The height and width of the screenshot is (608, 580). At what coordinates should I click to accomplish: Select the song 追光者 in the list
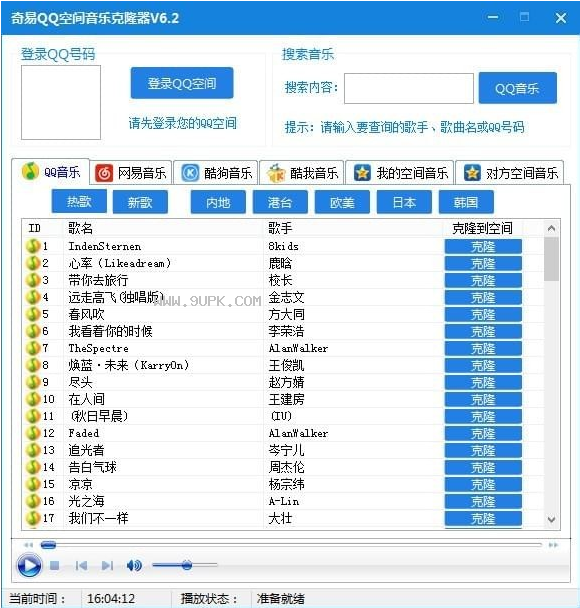[86, 450]
